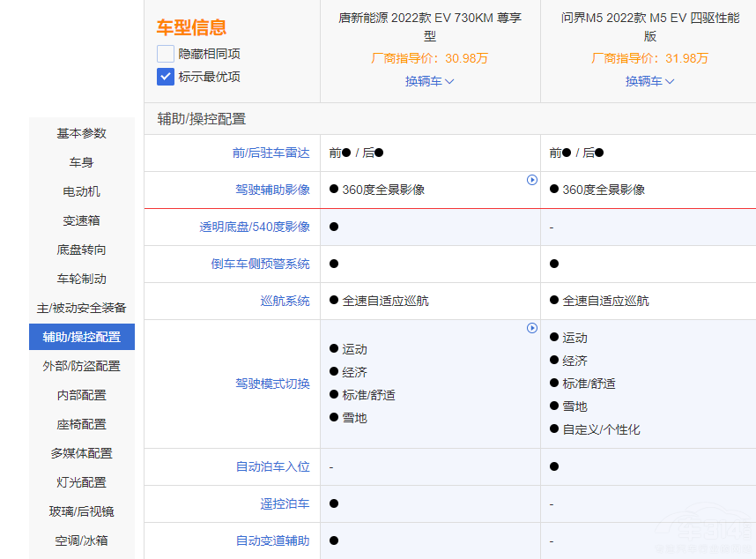Click the 遥控泊车 parameter link

pyautogui.click(x=285, y=503)
